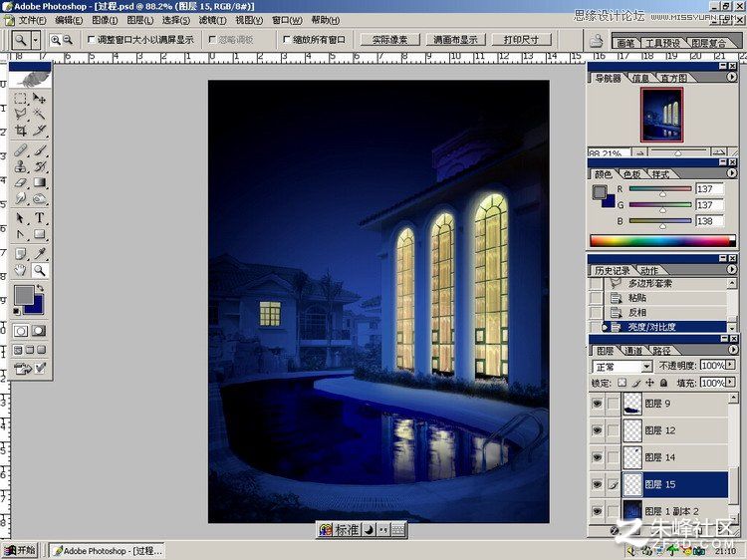Switch to 动作 tab
The image size is (747, 560).
point(648,270)
